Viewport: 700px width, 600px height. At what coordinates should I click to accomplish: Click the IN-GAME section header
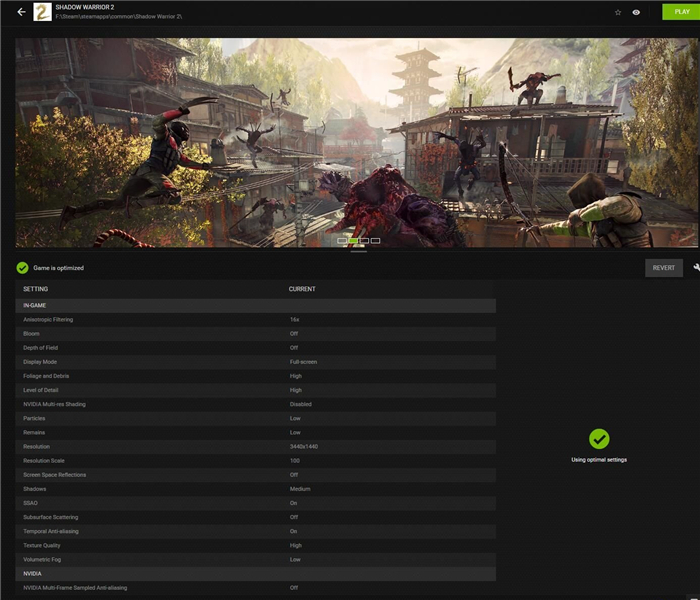click(x=255, y=305)
